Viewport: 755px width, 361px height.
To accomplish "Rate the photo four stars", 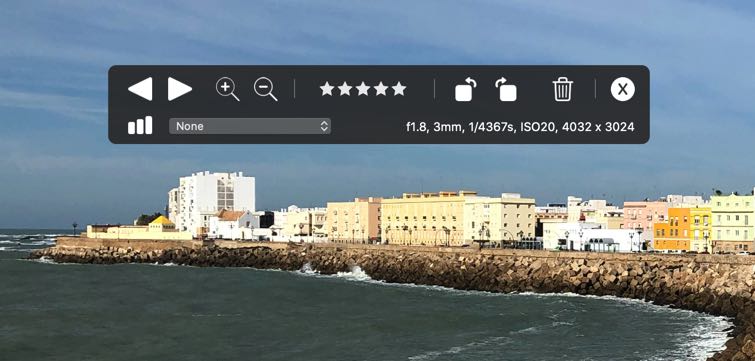I will click(381, 89).
